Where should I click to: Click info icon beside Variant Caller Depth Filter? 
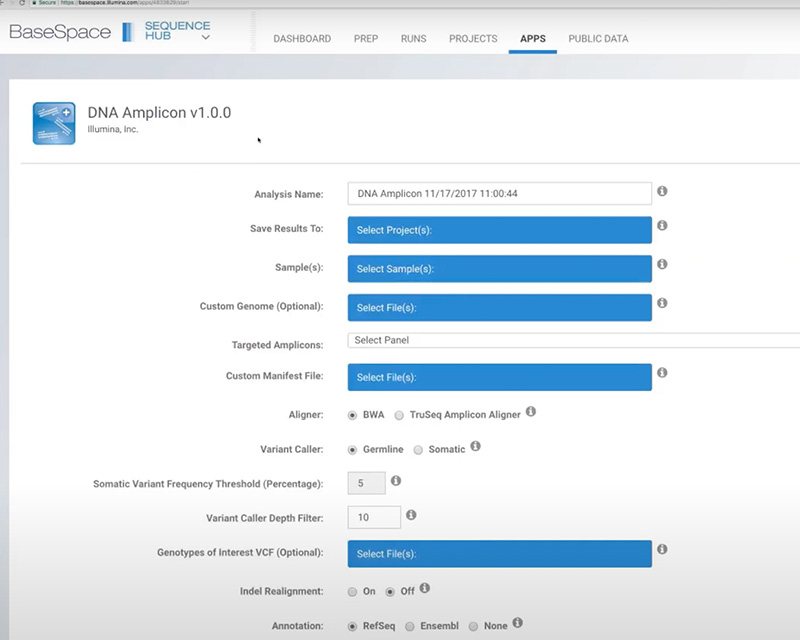pyautogui.click(x=411, y=515)
